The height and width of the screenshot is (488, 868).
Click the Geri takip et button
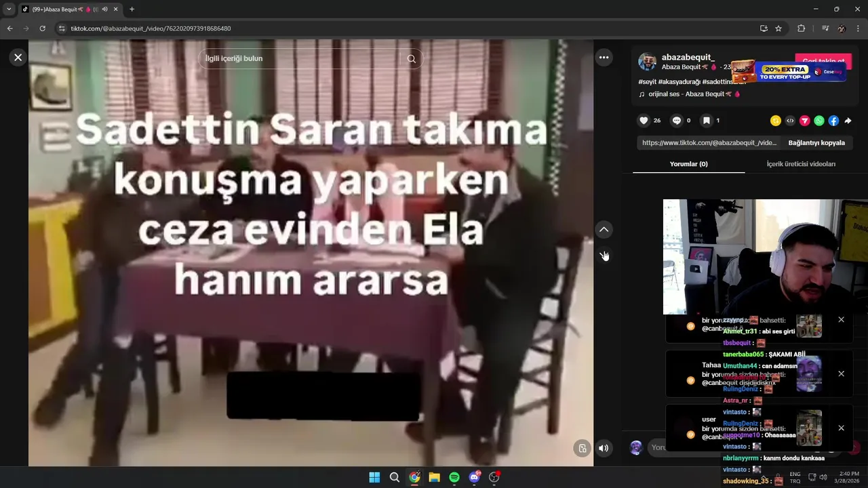(x=823, y=61)
